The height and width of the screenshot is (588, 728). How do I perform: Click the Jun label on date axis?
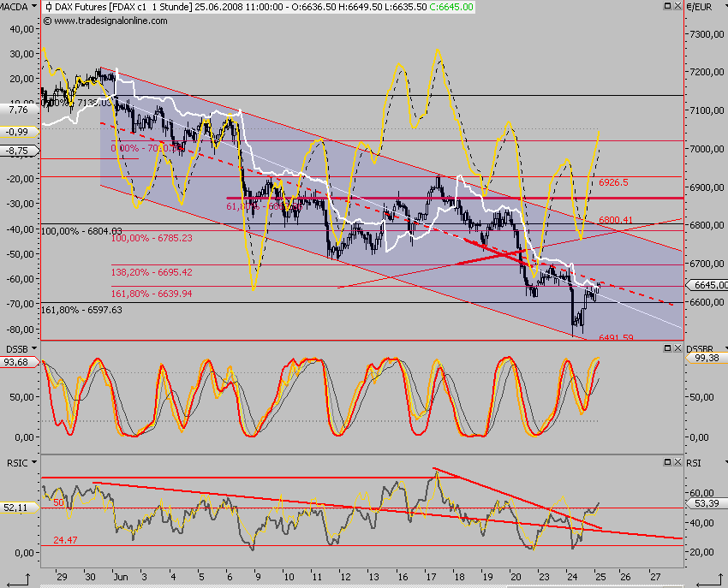[x=121, y=577]
